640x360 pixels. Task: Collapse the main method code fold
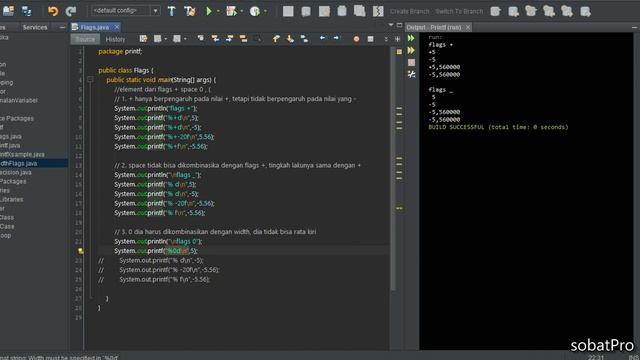click(90, 80)
